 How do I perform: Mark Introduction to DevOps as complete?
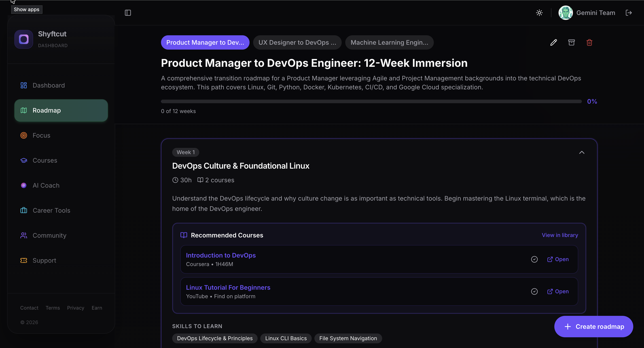tap(534, 259)
